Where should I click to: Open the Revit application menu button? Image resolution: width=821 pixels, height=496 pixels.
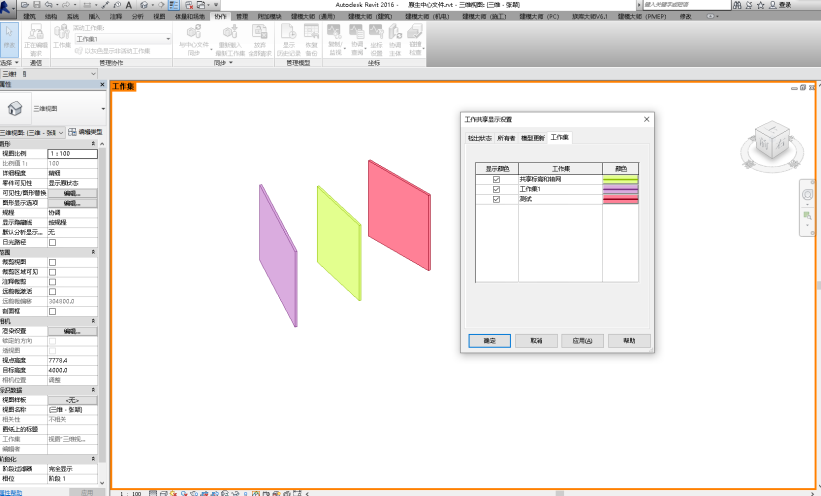coord(7,7)
